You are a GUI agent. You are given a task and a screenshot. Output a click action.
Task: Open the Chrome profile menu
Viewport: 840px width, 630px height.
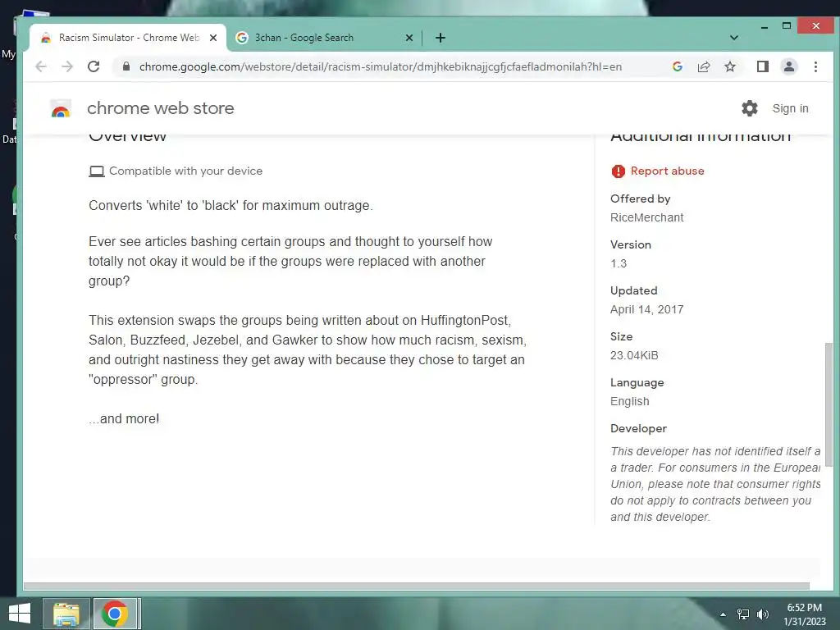pyautogui.click(x=788, y=66)
